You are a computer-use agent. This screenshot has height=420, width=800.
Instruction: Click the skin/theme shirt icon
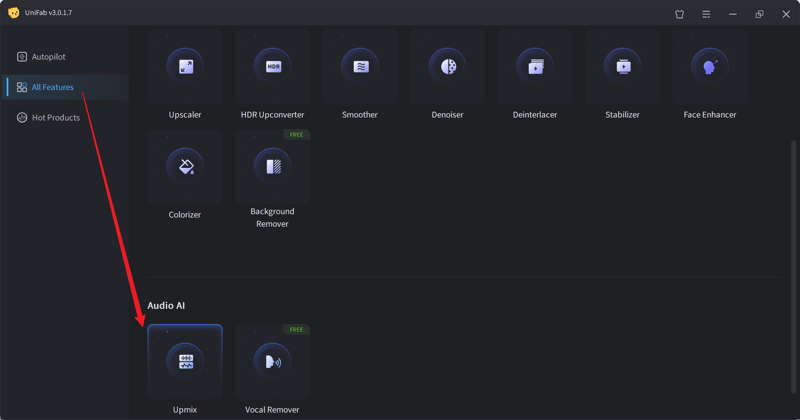click(680, 14)
